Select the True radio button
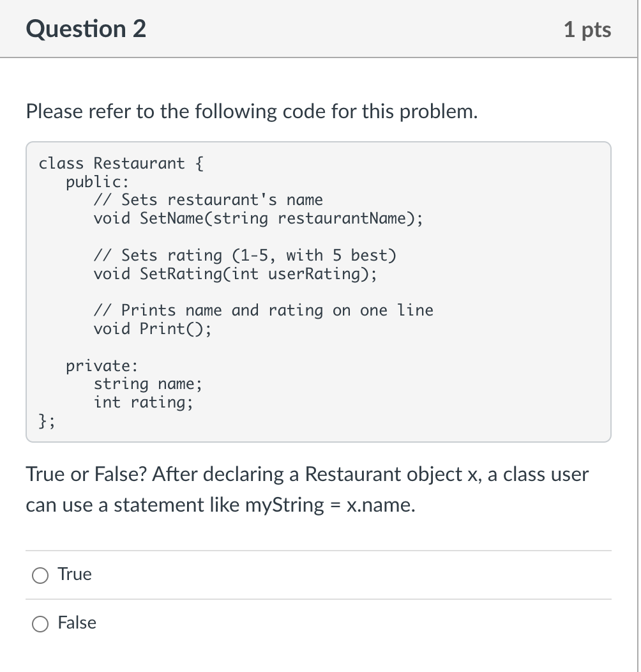641x672 pixels. pyautogui.click(x=40, y=575)
